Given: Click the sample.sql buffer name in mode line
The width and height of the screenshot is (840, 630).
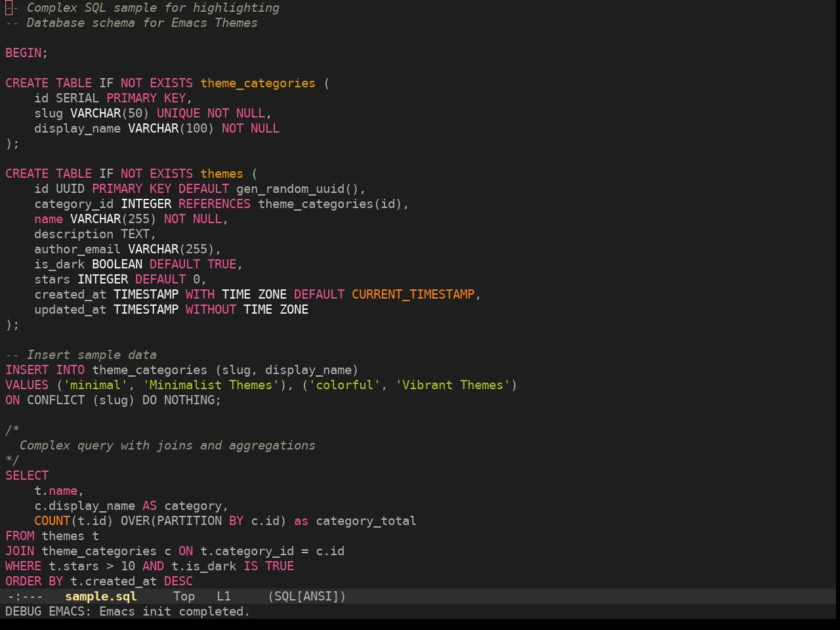Looking at the screenshot, I should coord(101,597).
